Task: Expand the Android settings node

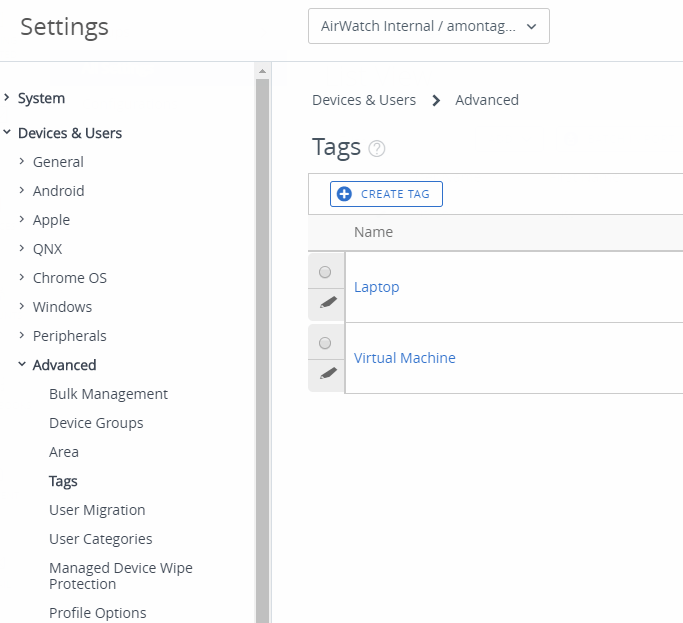Action: (x=22, y=190)
